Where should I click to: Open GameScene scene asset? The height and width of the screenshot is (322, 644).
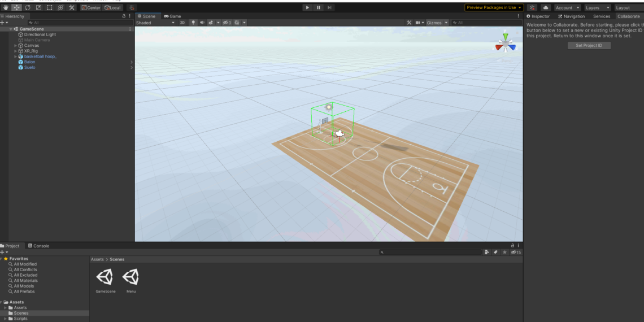coord(105,280)
